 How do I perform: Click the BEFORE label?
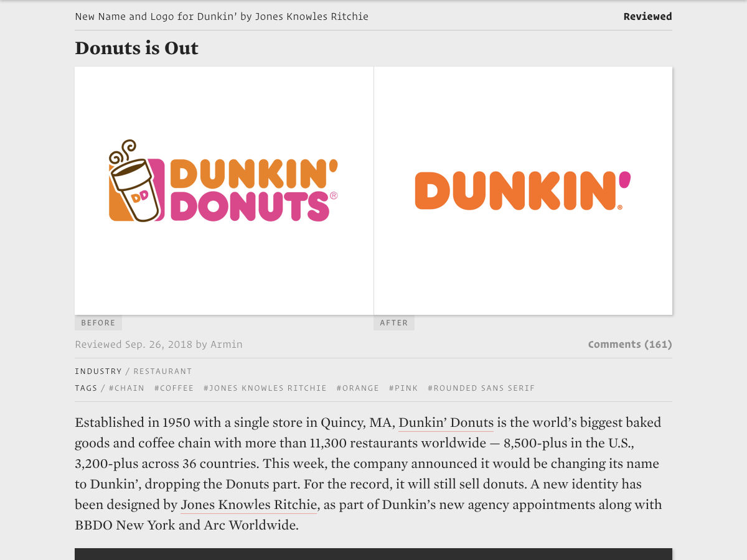(x=98, y=323)
